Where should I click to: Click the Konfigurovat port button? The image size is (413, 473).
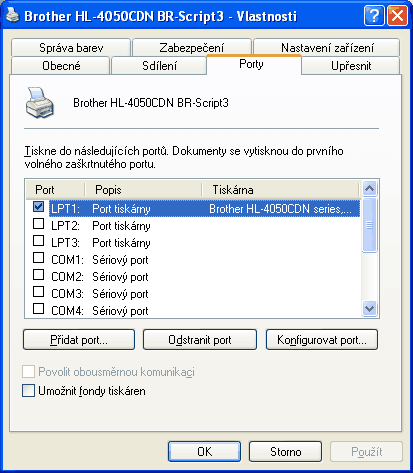tap(322, 340)
